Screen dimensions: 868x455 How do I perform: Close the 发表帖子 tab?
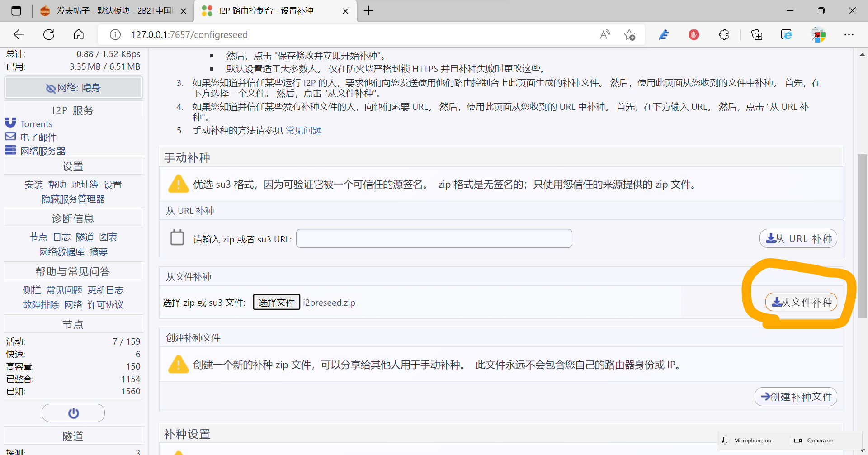coord(184,11)
